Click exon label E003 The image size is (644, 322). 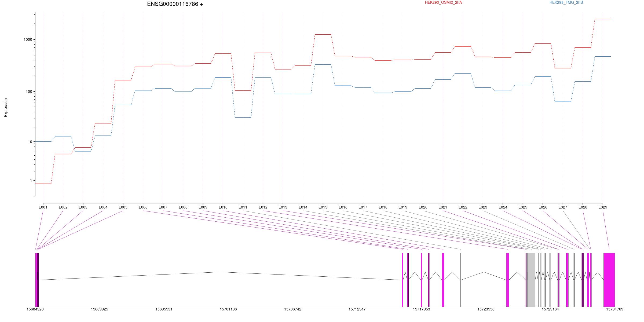[83, 207]
